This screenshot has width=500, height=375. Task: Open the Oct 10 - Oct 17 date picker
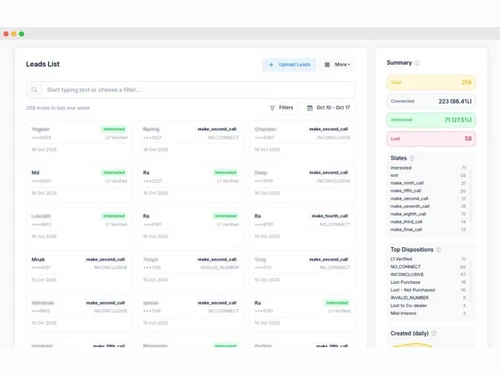tap(329, 108)
